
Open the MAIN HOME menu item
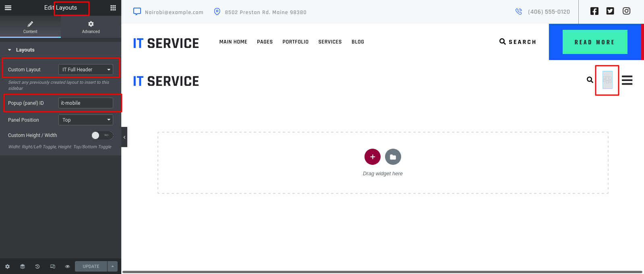tap(233, 42)
